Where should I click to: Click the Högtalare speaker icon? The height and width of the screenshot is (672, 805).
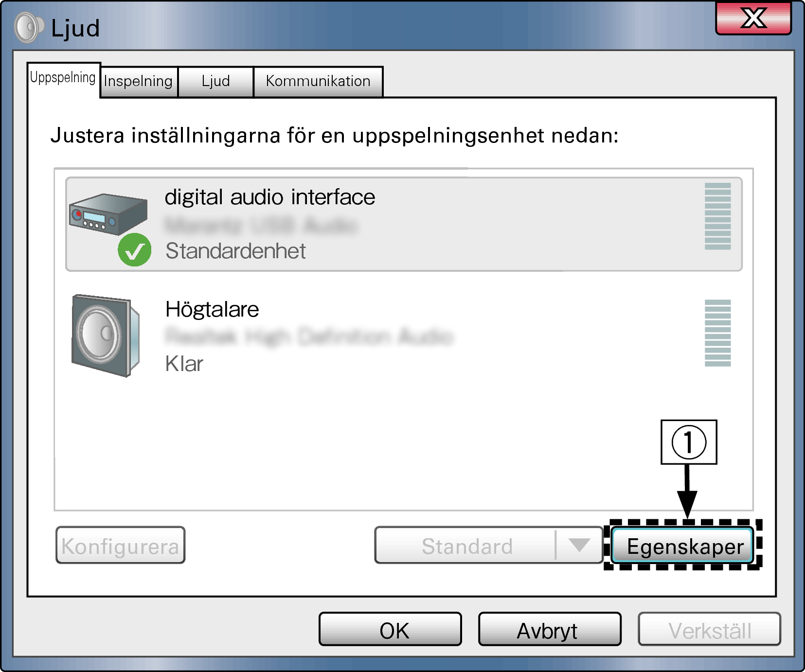click(x=106, y=335)
